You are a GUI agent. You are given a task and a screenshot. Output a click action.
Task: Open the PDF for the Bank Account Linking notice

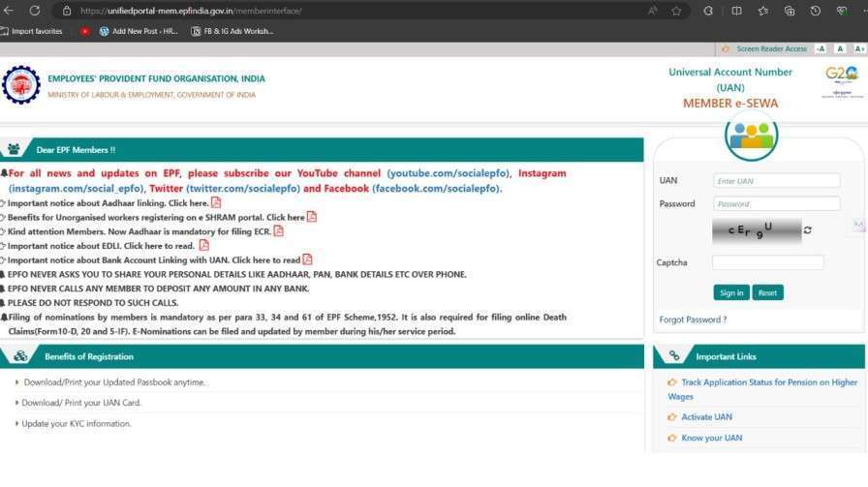click(x=307, y=259)
